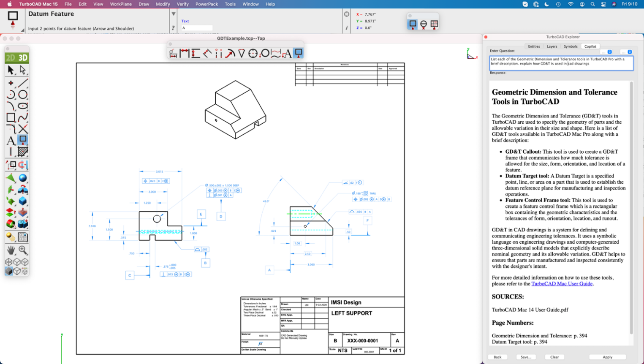The image size is (644, 364).
Task: Click the Save... button in Explorer
Action: [x=526, y=357]
